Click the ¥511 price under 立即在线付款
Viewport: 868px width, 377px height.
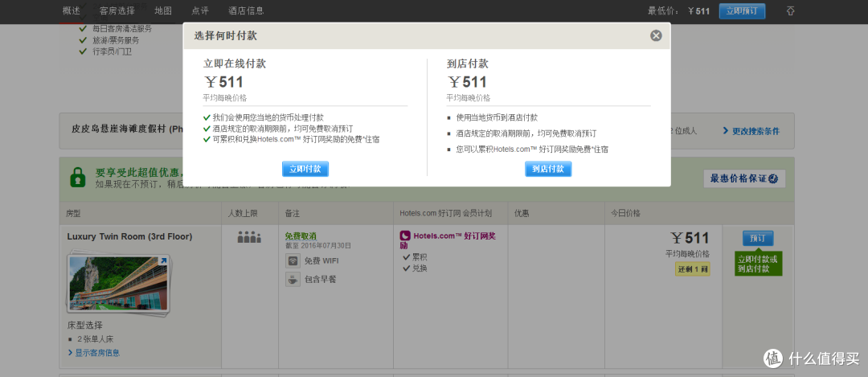coord(223,82)
